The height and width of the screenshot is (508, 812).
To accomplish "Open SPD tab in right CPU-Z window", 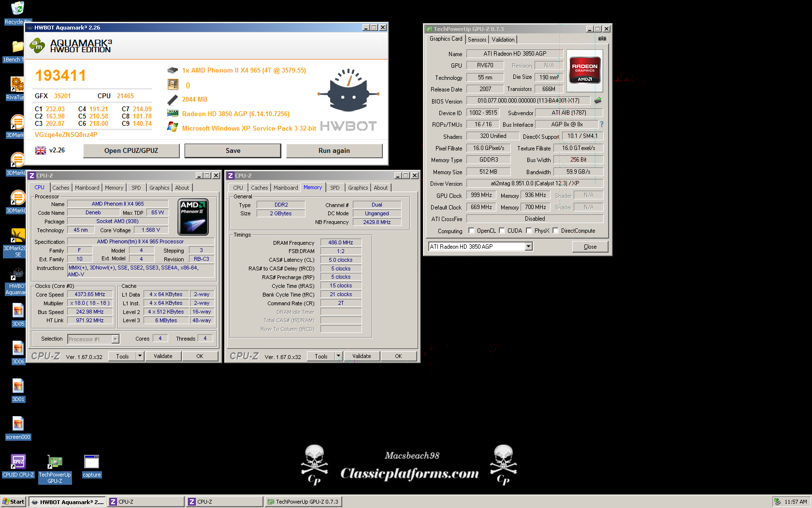I will [x=335, y=188].
